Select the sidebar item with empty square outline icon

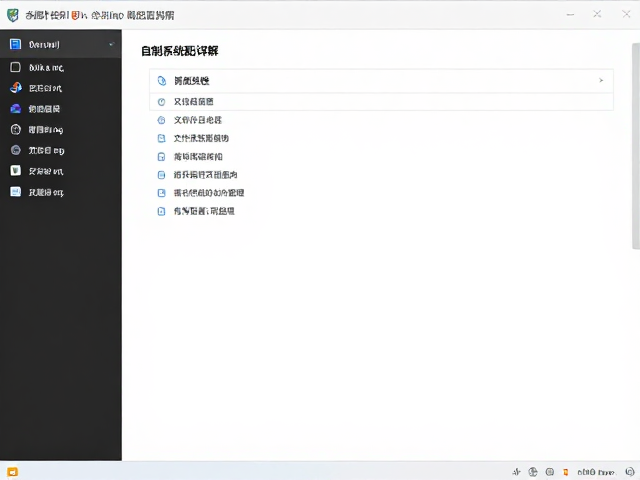pos(16,67)
